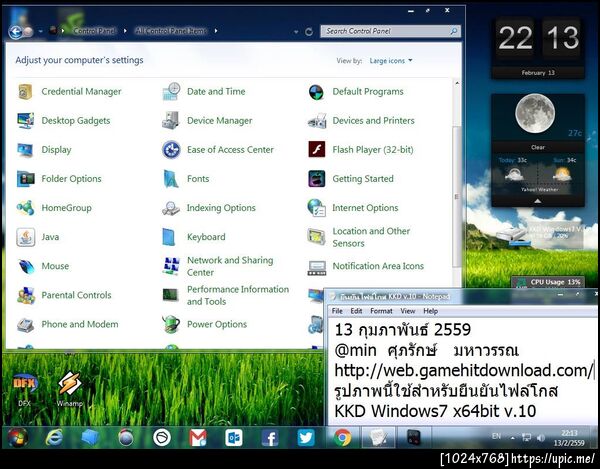Image resolution: width=600 pixels, height=469 pixels.
Task: Open the Format menu in Notepad
Action: (381, 311)
